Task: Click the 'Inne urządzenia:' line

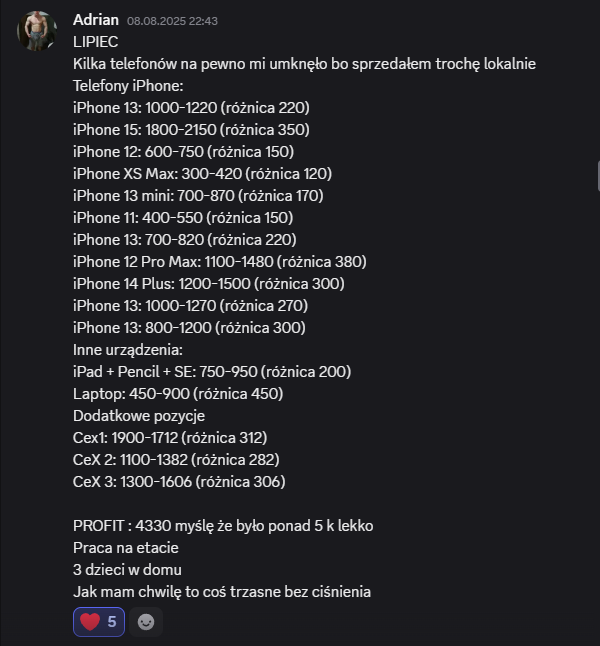Action: [128, 350]
